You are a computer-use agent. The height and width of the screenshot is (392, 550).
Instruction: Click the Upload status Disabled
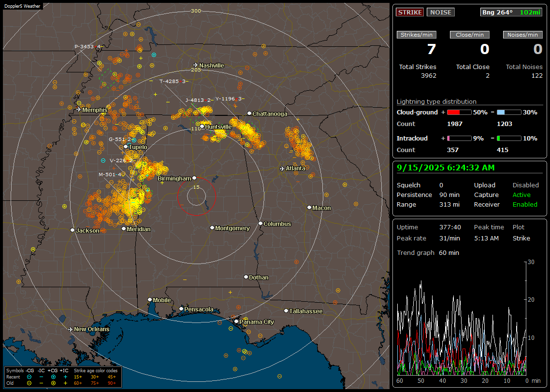[x=525, y=185]
